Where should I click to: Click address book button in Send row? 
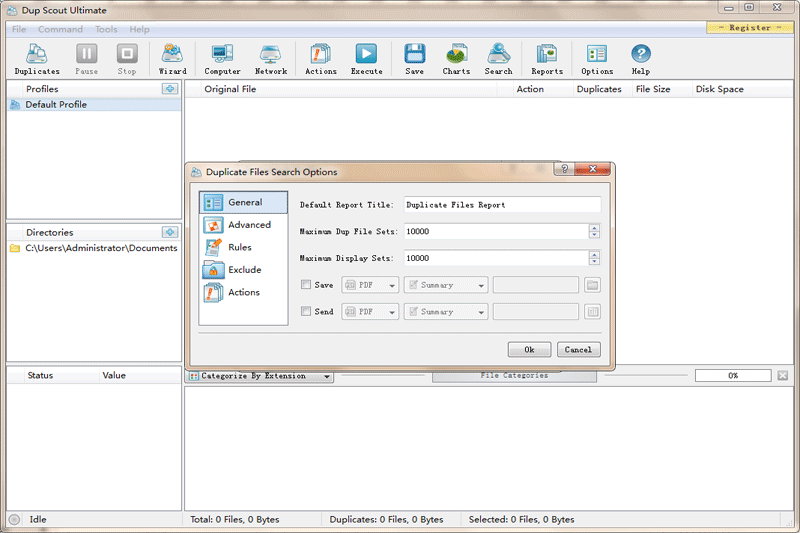coord(592,312)
